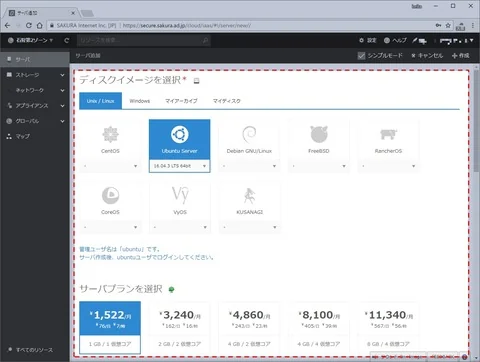Image resolution: width=480 pixels, height=362 pixels.
Task: Click the search magnifier icon
Action: pyautogui.click(x=206, y=40)
